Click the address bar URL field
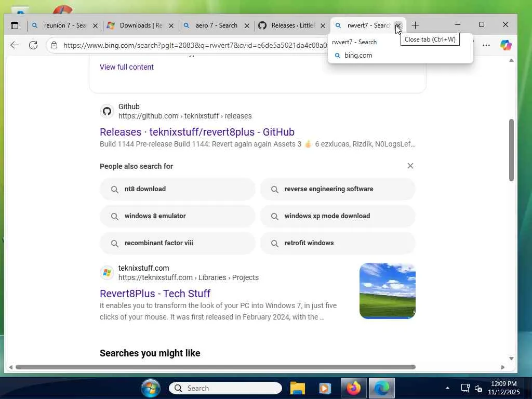 (195, 45)
